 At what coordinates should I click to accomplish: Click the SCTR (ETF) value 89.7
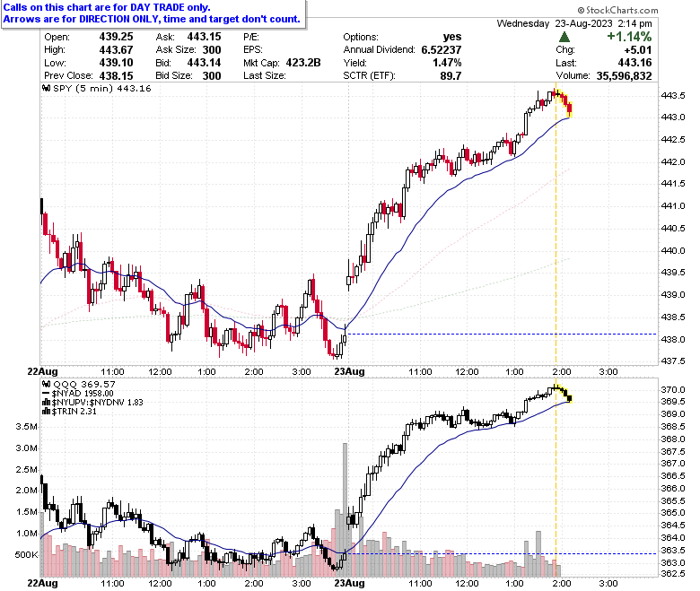(x=451, y=76)
